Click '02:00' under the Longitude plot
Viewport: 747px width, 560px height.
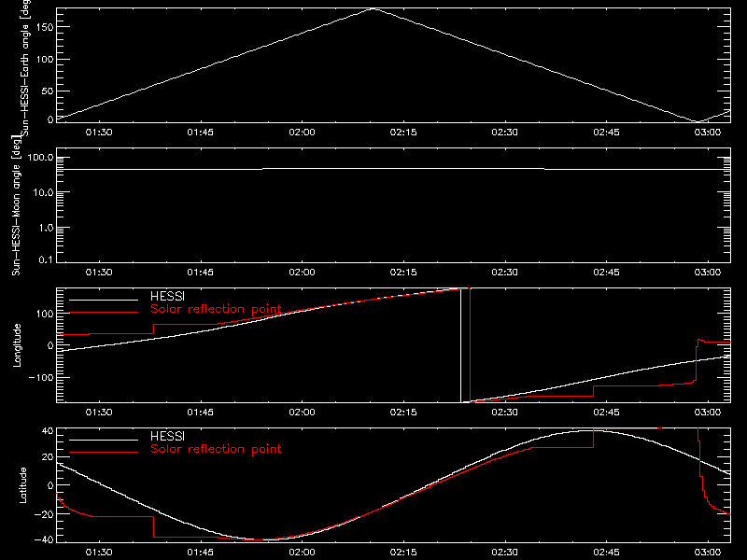click(302, 412)
